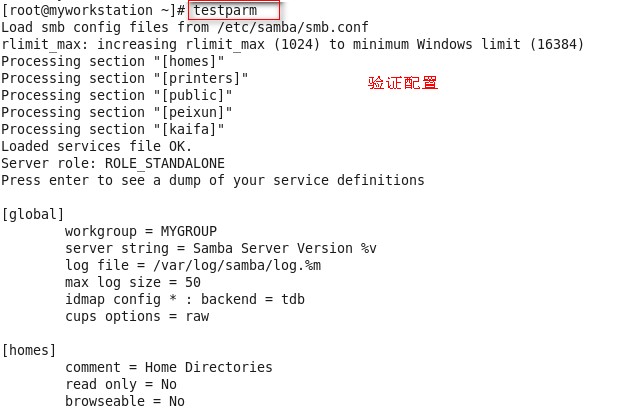Click the ROLE_STANDALONE server role text

[x=165, y=163]
